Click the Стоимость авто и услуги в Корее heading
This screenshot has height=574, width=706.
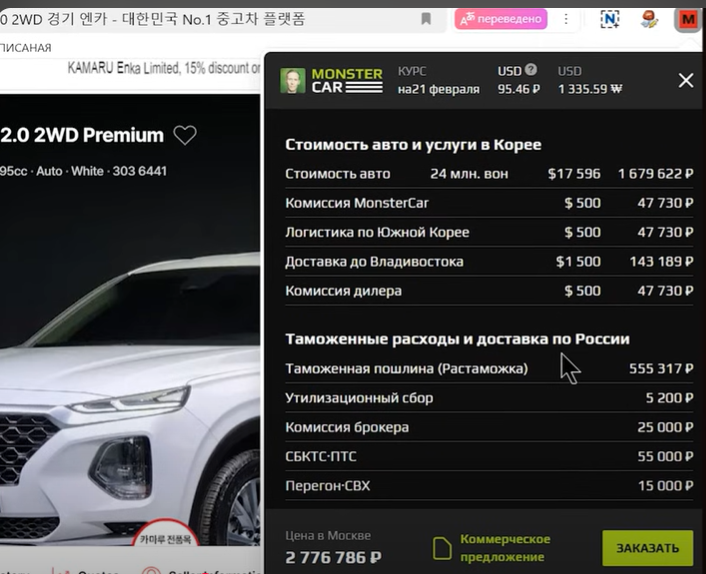413,145
